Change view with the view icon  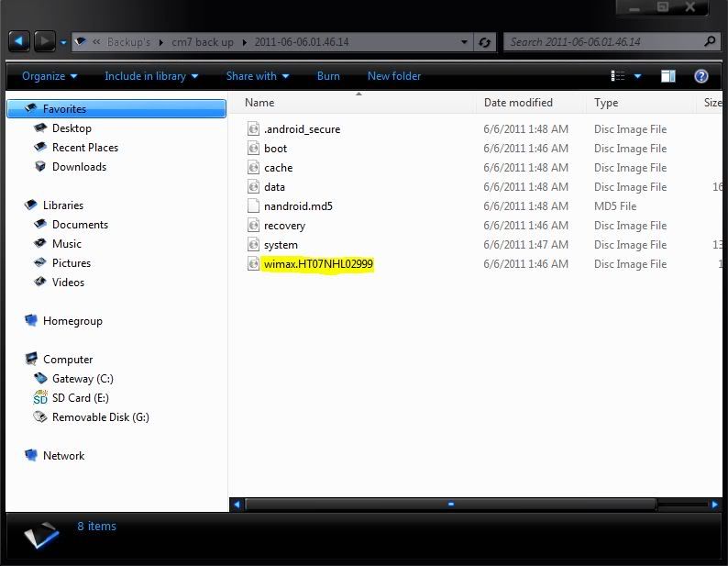pos(618,76)
